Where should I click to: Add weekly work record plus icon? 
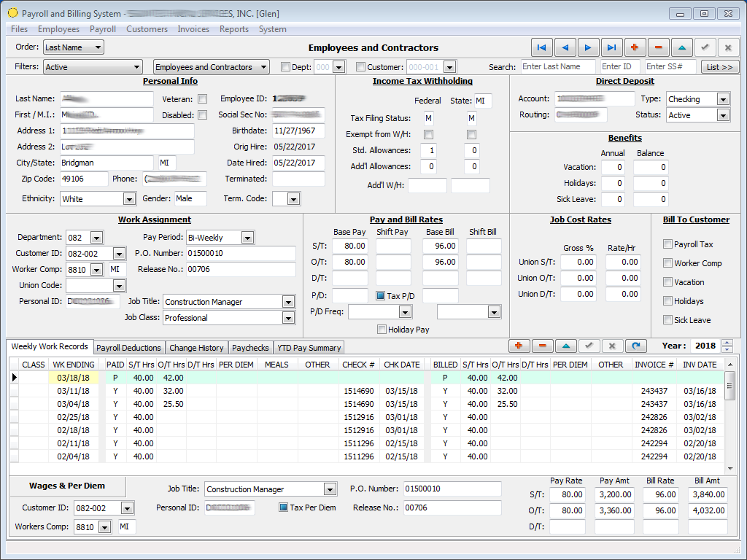519,346
